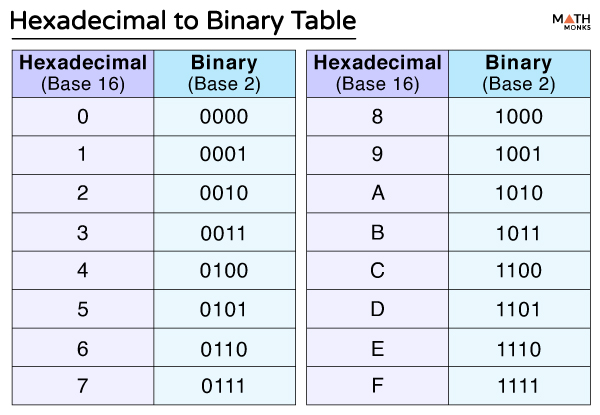The width and height of the screenshot is (600, 415).
Task: Select the hexadecimal cell showing 9
Action: click(x=378, y=155)
